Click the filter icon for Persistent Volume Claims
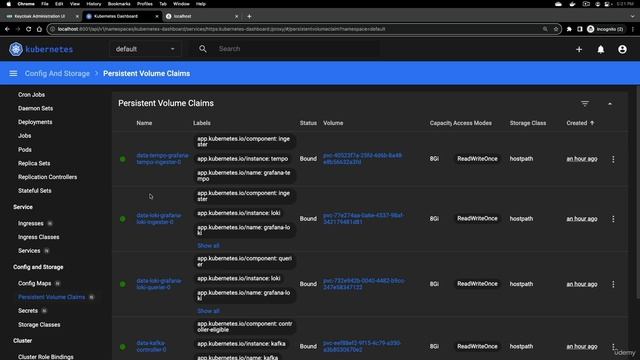 585,104
